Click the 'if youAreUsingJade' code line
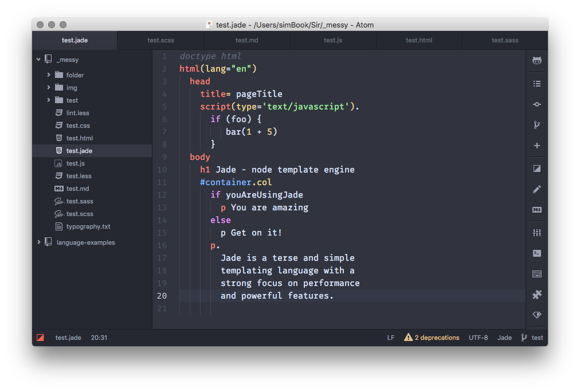Image resolution: width=580 pixels, height=392 pixels. coord(257,195)
